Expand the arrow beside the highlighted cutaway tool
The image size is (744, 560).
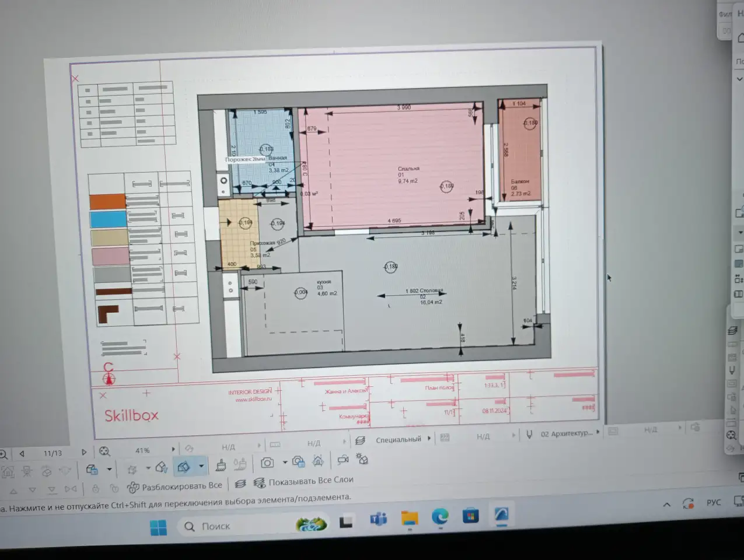click(201, 466)
